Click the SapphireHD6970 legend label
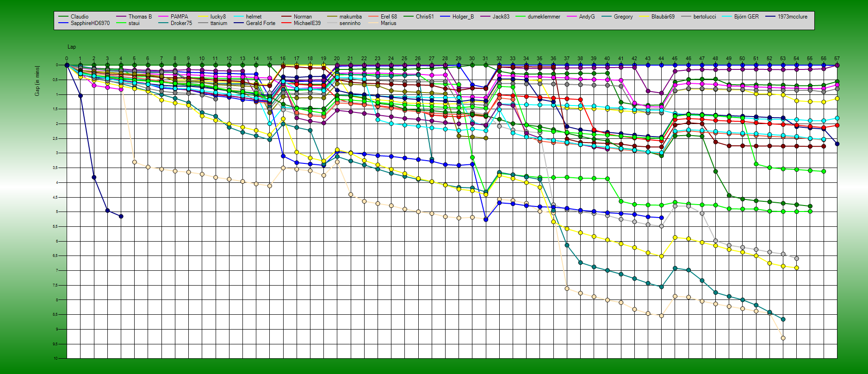868x374 pixels. [x=90, y=23]
